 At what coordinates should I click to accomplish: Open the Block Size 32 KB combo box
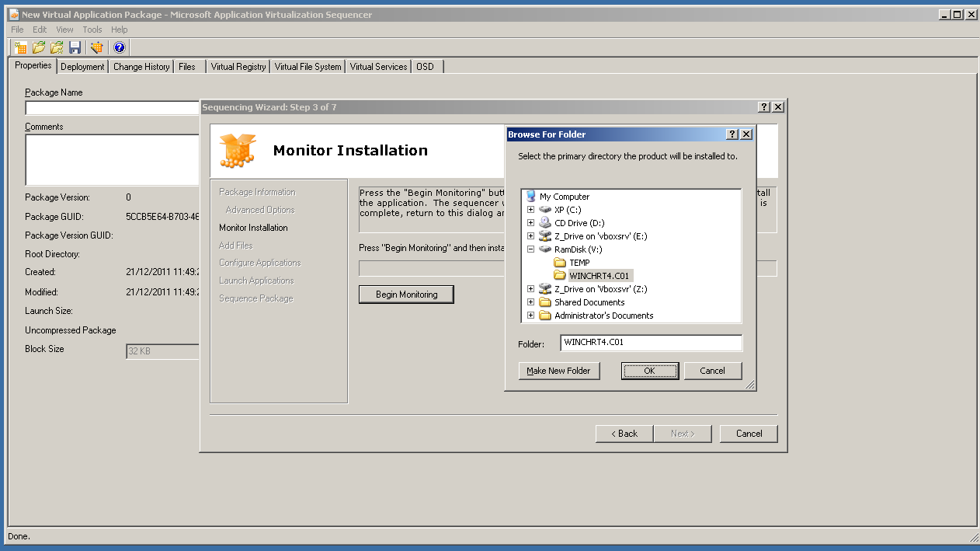[163, 351]
